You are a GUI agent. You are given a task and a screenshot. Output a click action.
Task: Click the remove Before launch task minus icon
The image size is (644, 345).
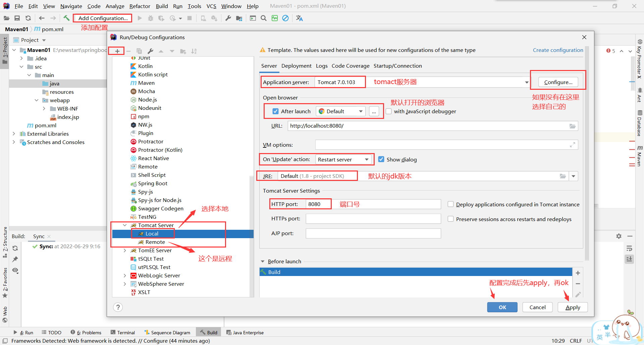click(578, 284)
